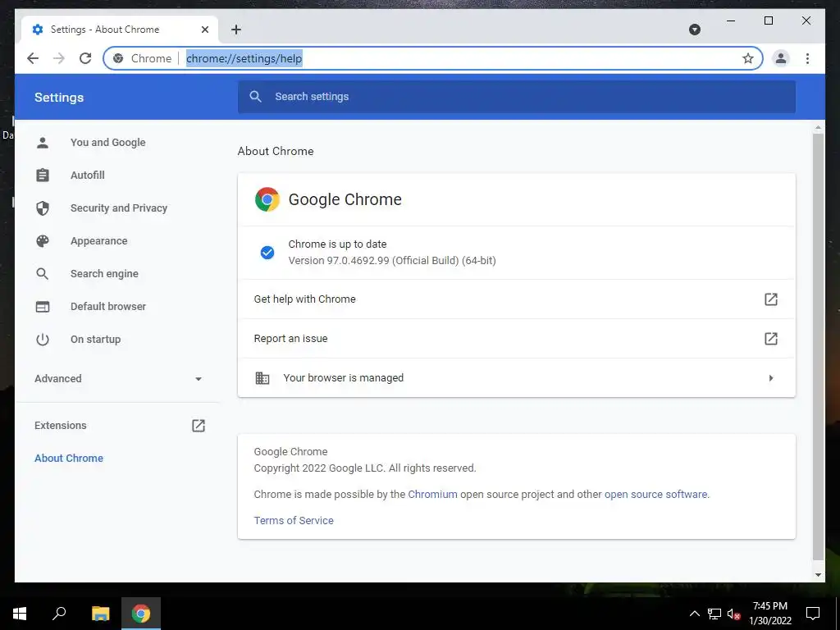Click the Google Chrome logo
The width and height of the screenshot is (840, 630).
click(x=267, y=199)
